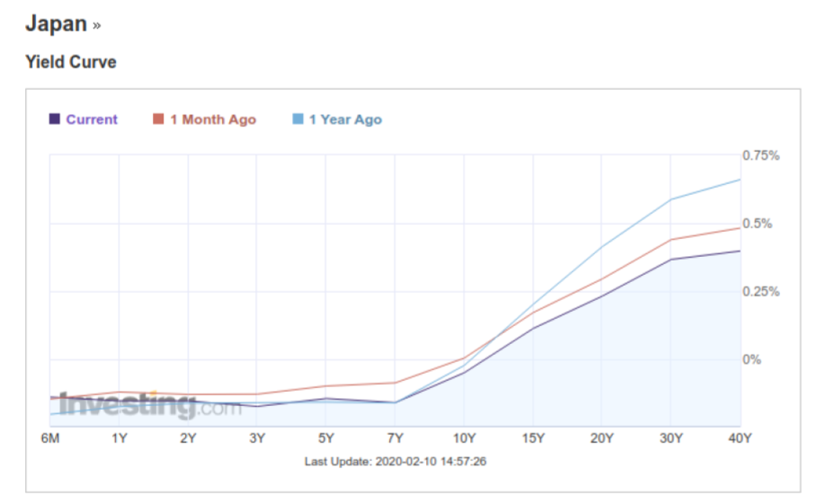Click the 1 Year Ago line's 40Y endpoint
Image resolution: width=817 pixels, height=504 pixels.
tap(739, 180)
